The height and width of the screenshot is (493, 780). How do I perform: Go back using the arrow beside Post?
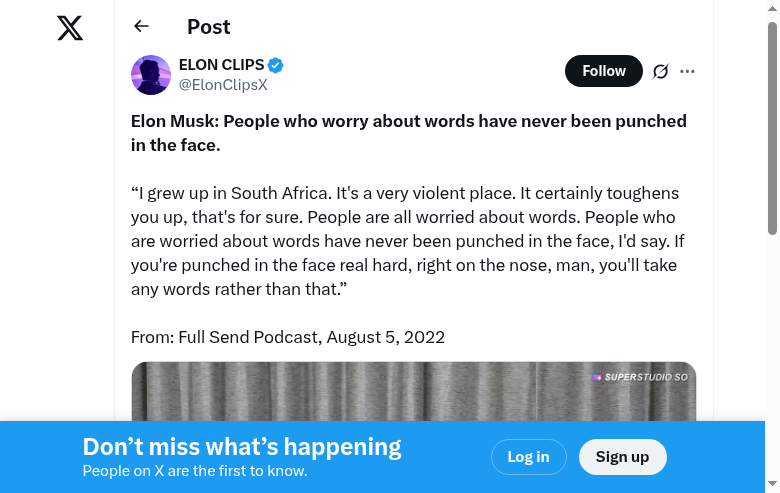point(141,27)
